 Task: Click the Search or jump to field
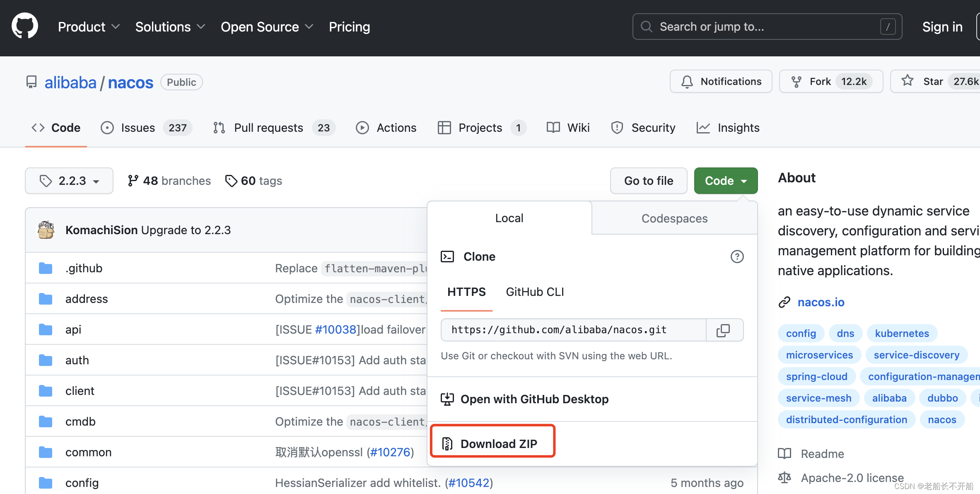[767, 27]
